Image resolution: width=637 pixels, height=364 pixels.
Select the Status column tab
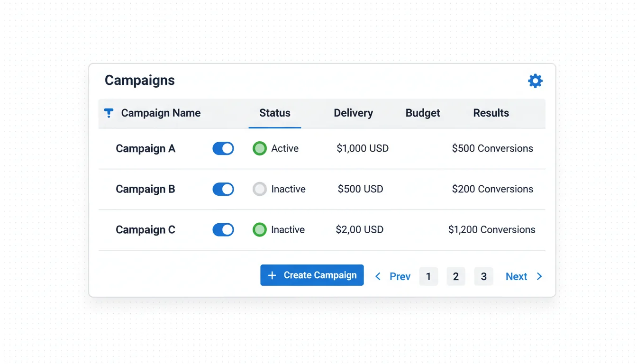[x=275, y=113]
